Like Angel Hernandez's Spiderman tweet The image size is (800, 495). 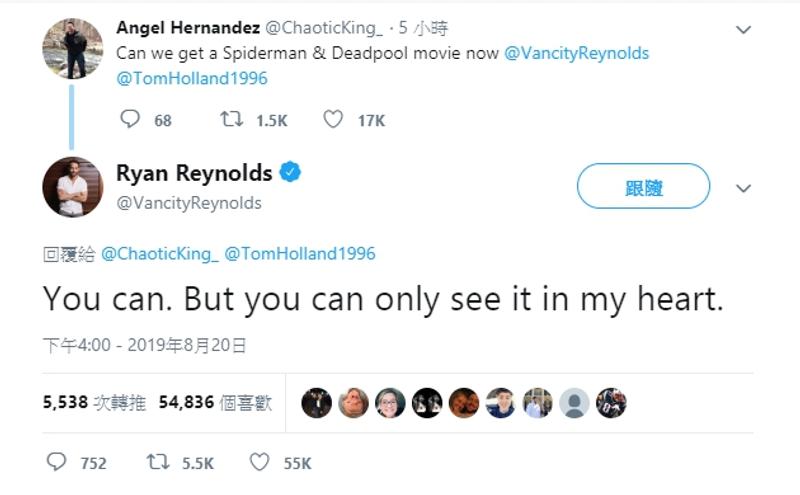click(x=334, y=120)
